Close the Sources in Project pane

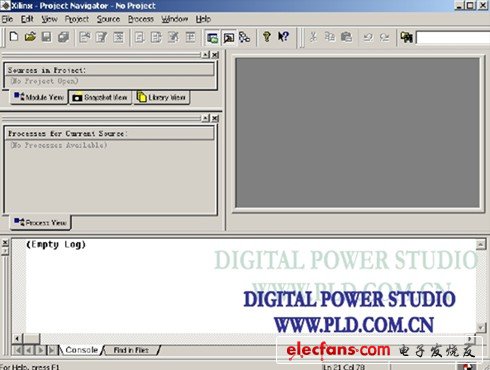215,55
